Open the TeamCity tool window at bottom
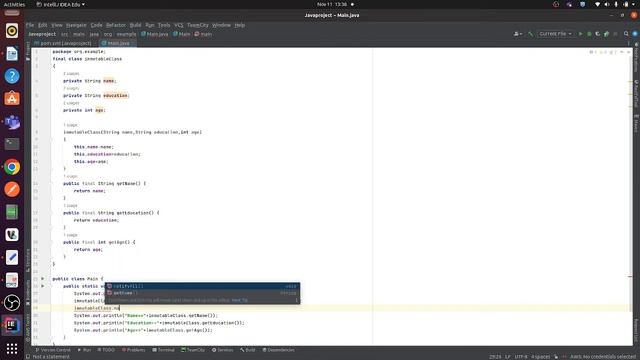The image size is (640, 360). pos(193,350)
